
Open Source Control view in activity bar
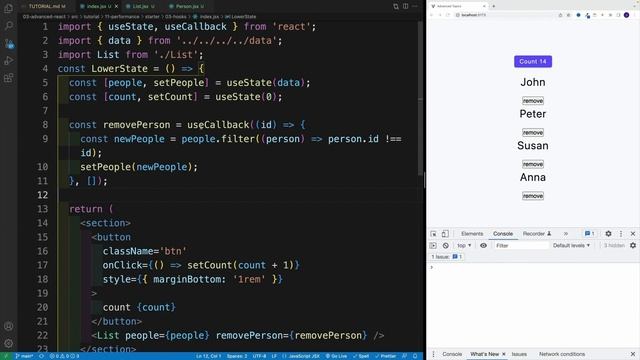[x=9, y=43]
